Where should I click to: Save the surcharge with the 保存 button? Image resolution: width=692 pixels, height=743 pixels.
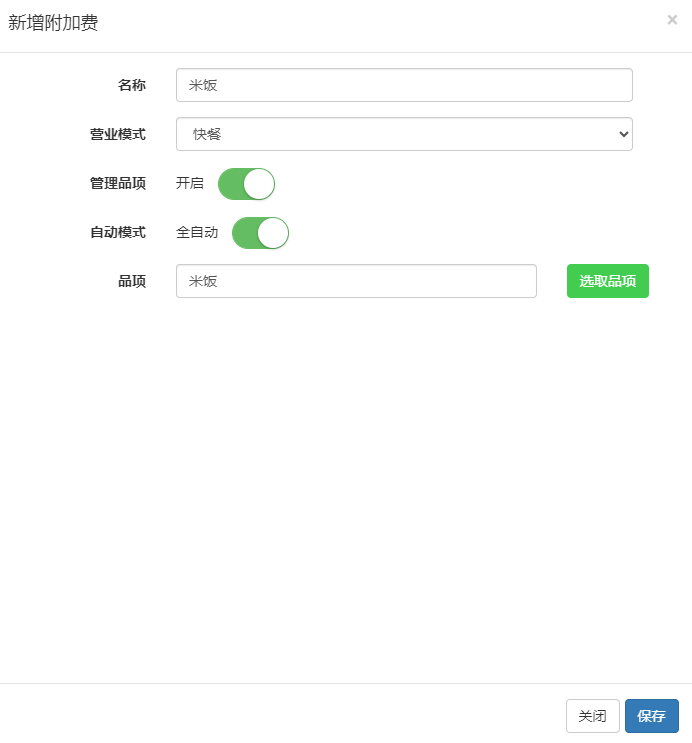point(652,716)
